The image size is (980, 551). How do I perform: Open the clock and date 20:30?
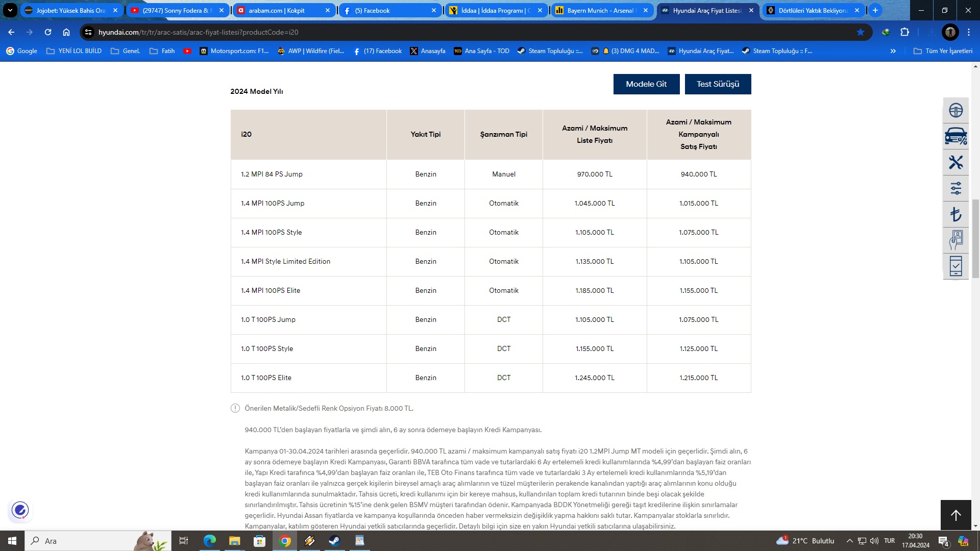(915, 541)
